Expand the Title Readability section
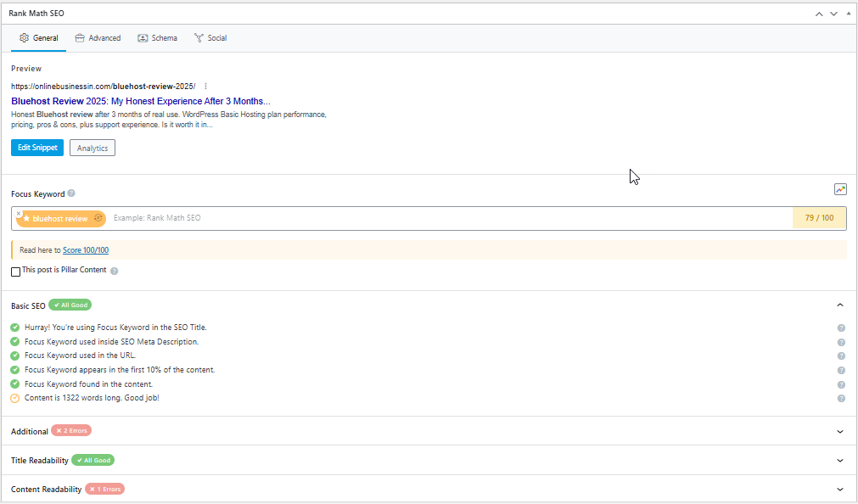858x504 pixels. click(840, 460)
